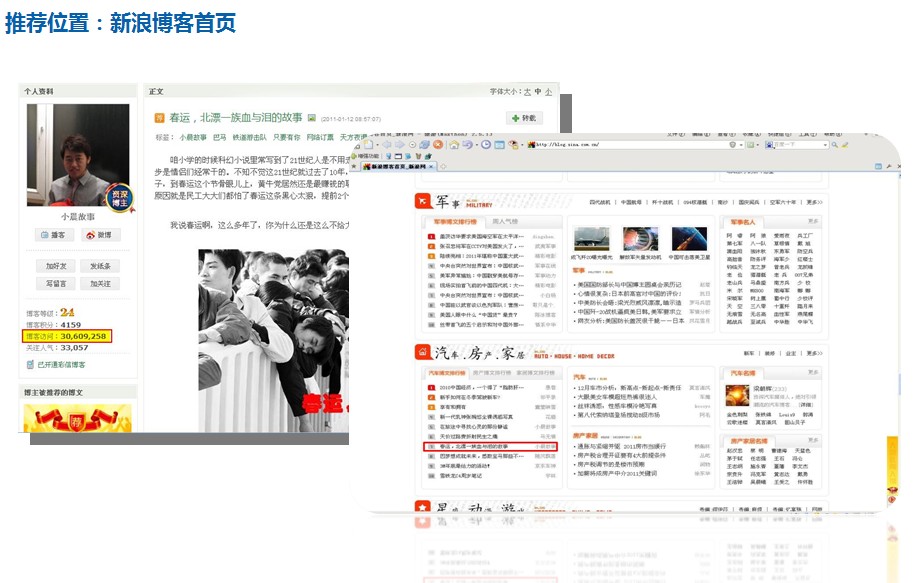The image size is (923, 583).
Task: Open the browser home page icon
Action: [454, 144]
